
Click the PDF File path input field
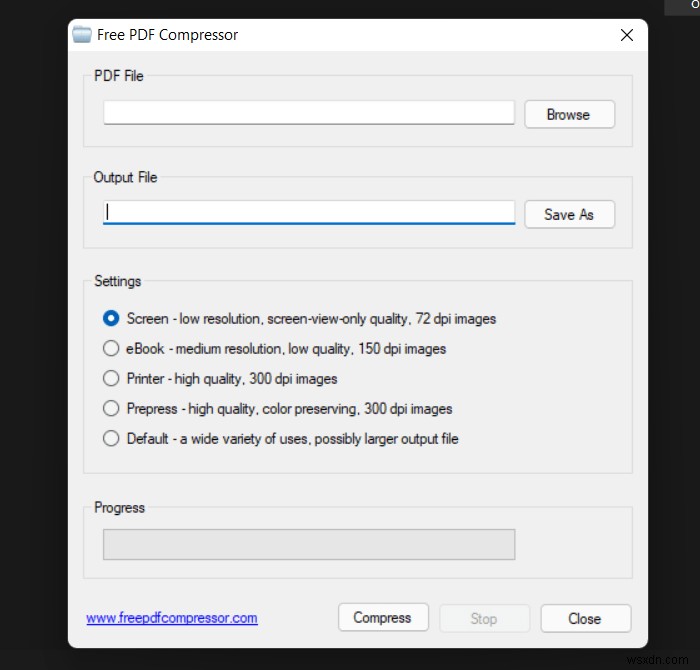309,113
